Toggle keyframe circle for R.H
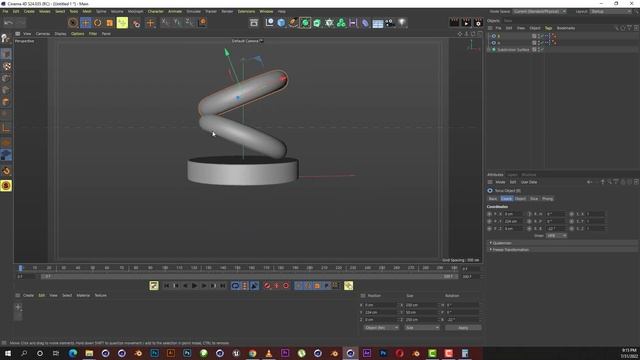 tap(530, 214)
